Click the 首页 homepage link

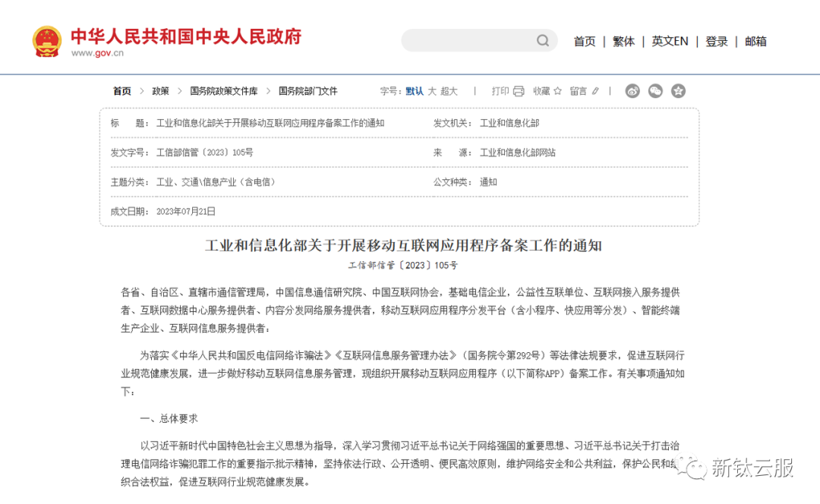(584, 41)
